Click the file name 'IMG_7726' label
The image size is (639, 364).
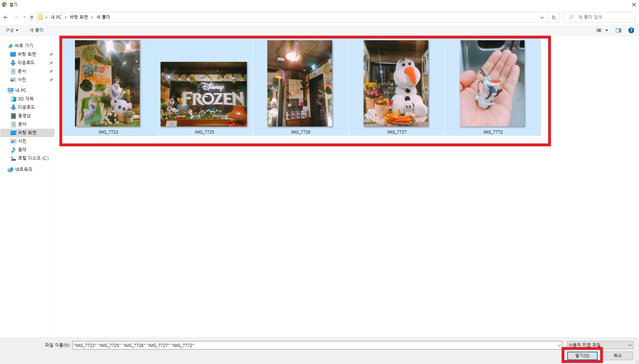(301, 132)
